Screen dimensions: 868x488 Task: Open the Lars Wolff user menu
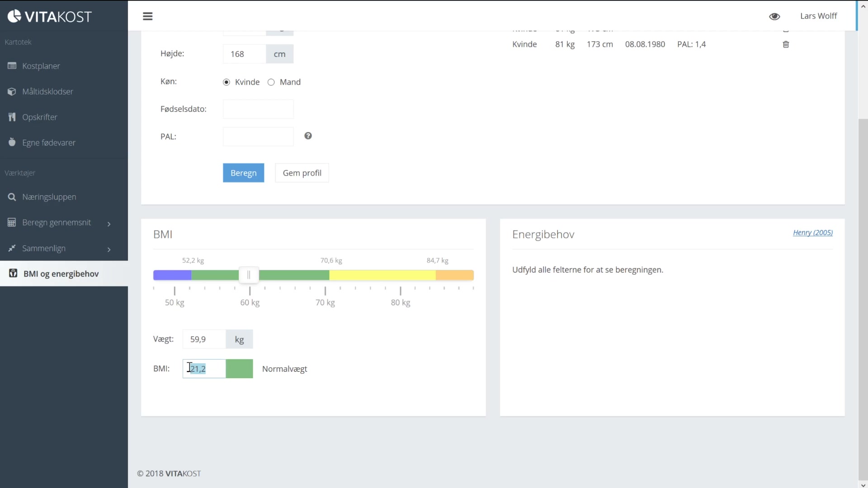(818, 16)
